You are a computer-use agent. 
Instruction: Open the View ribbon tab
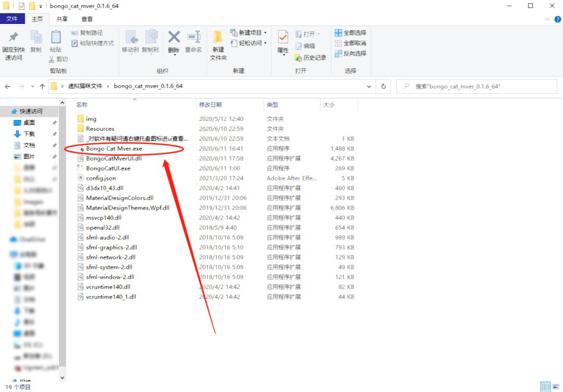click(x=87, y=19)
